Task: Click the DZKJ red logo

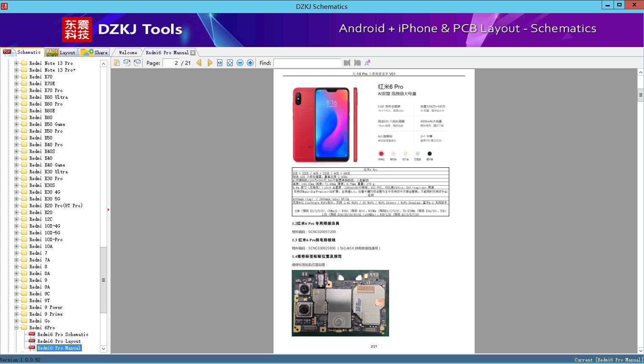Action: [x=77, y=30]
